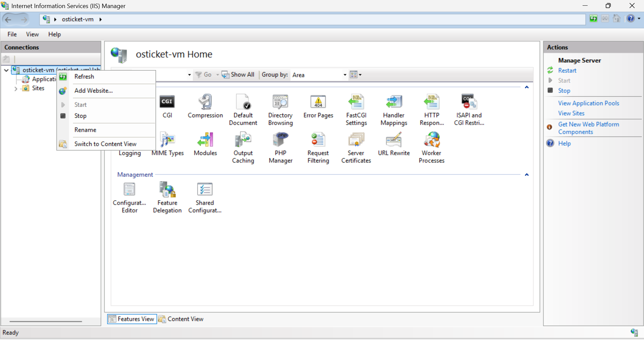Screen dimensions: 644x340
Task: Collapse the IIS section chevron
Action: point(527,87)
